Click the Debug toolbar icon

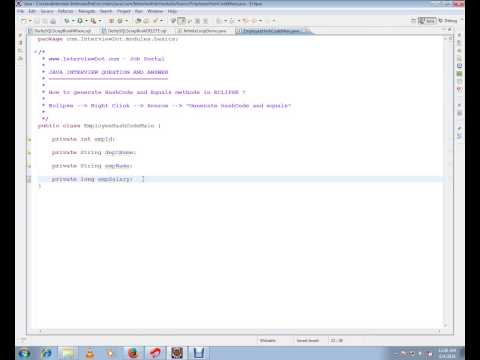[x=67, y=21]
